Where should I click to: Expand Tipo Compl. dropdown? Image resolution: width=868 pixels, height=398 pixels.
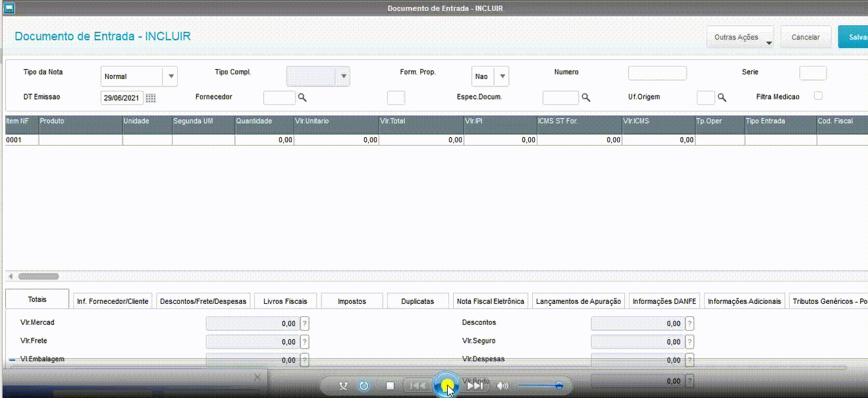pyautogui.click(x=342, y=76)
